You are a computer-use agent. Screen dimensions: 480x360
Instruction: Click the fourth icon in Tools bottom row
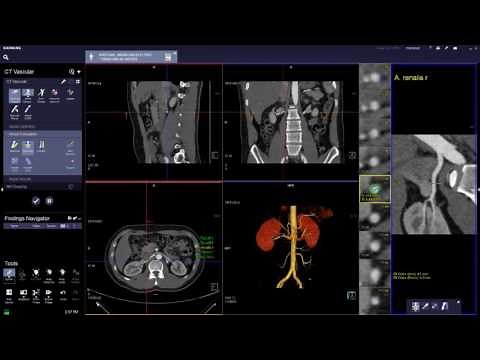[49, 296]
